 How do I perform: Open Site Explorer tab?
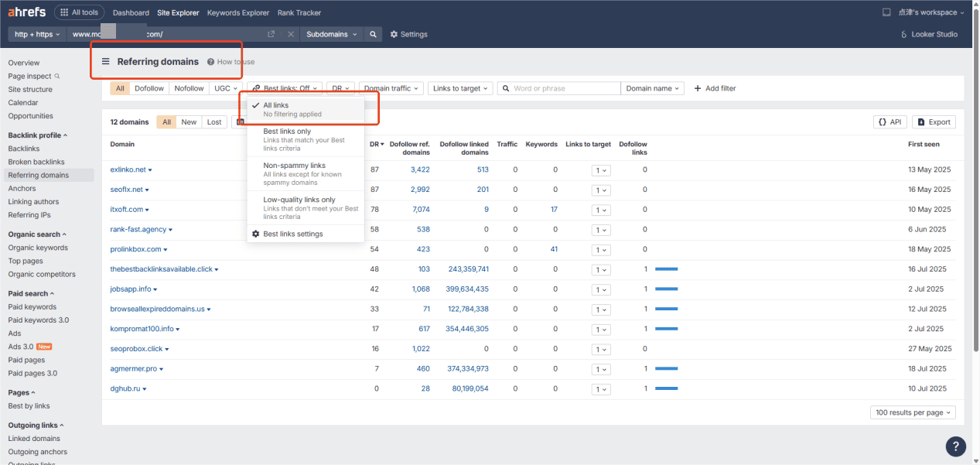coord(178,12)
